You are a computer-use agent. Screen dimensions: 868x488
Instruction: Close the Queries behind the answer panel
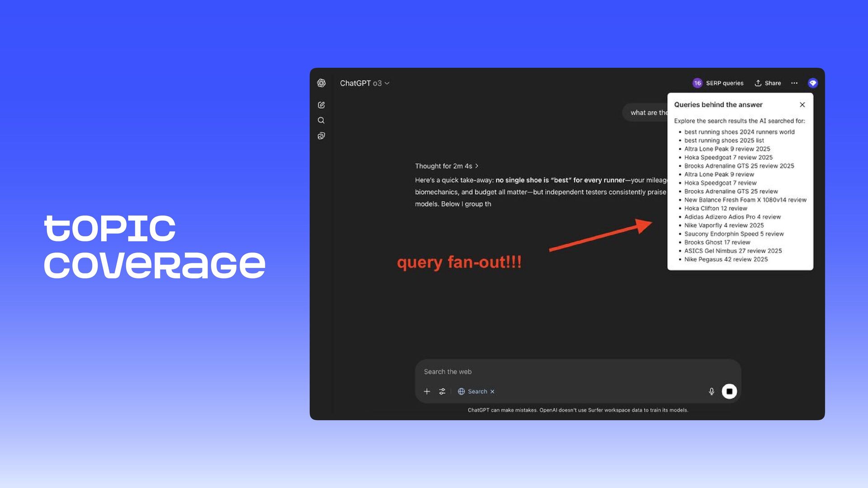tap(802, 105)
